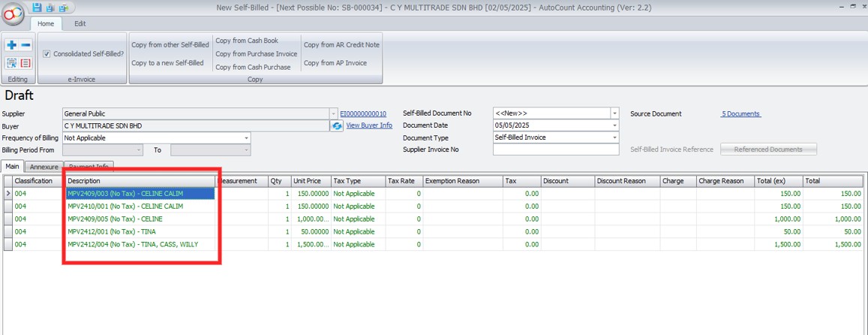Refresh buyer info with the blue arrows icon
The image size is (868, 335).
coord(337,125)
